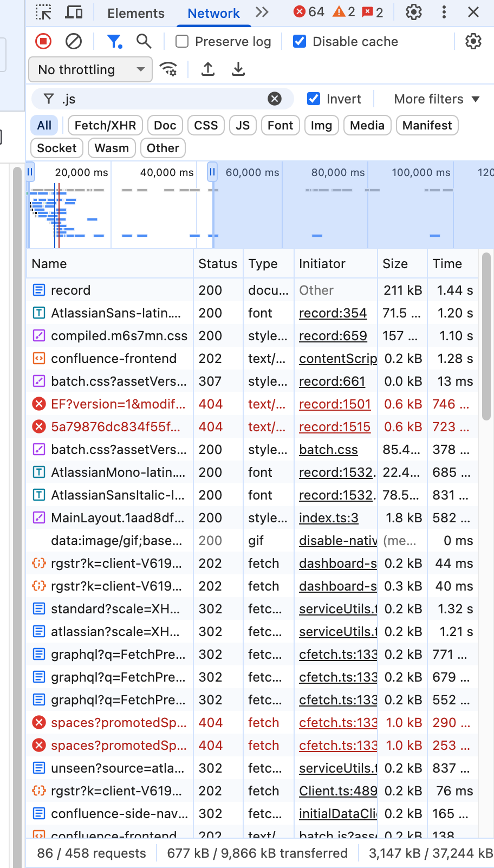Screen dimensions: 494x868
Task: Open the index.ts:3 initiator link
Action: (328, 518)
